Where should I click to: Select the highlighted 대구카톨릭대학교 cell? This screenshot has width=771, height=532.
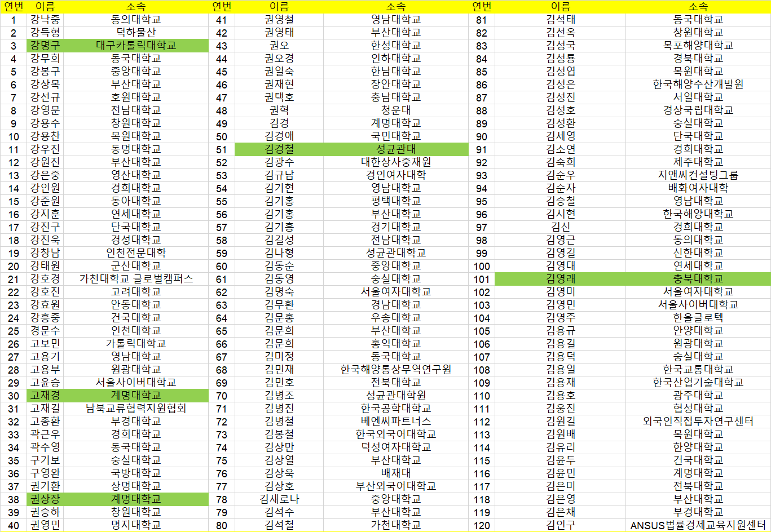click(x=135, y=46)
